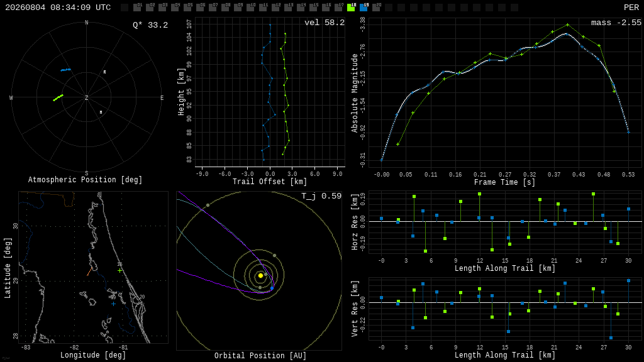Click the green meteor trail in the sky plot
This screenshot has width=644, height=362.
click(x=58, y=97)
